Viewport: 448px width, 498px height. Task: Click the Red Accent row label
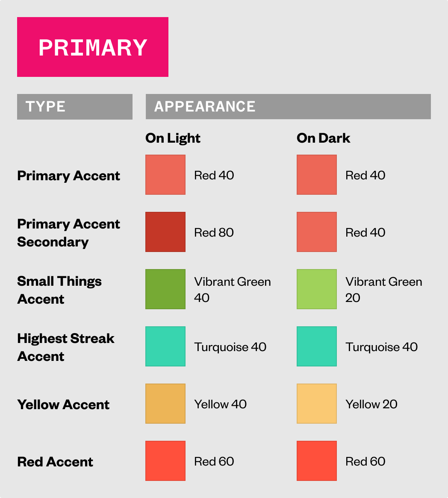(55, 462)
